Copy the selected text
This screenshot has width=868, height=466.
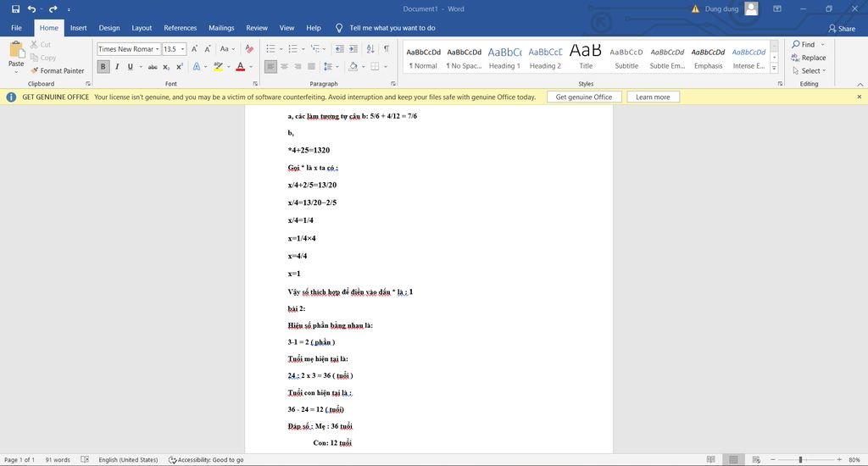43,58
